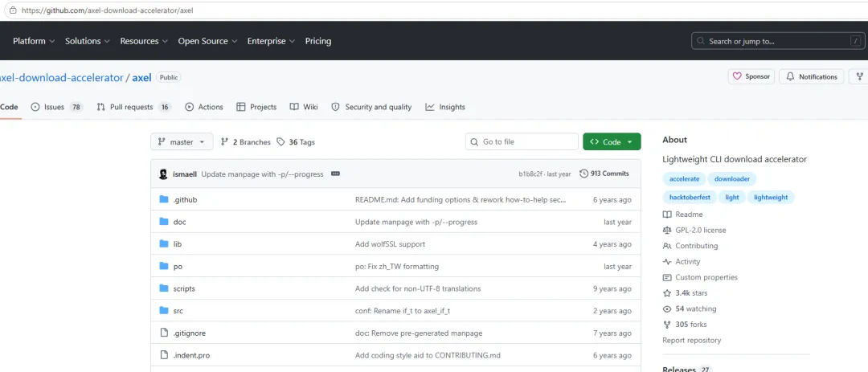Expand the Solutions menu

(x=88, y=41)
